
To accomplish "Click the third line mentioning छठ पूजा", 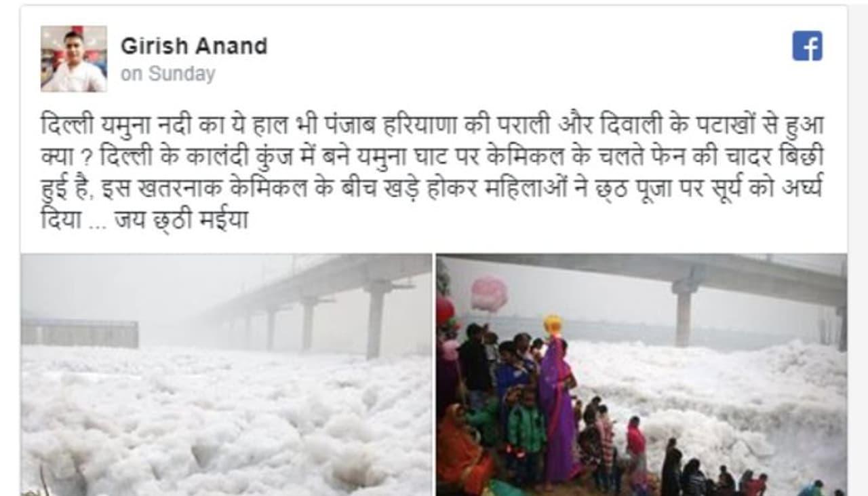I will (x=431, y=189).
